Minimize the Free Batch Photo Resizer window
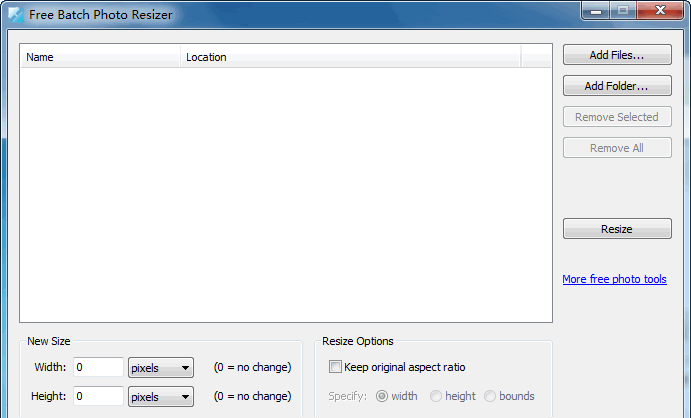 pyautogui.click(x=596, y=11)
